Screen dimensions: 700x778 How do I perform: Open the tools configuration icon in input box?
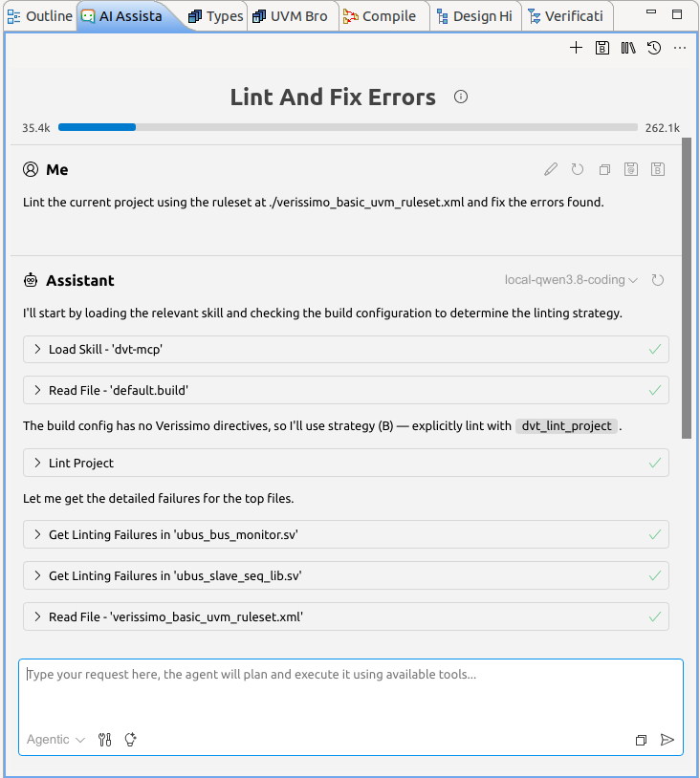tap(105, 740)
